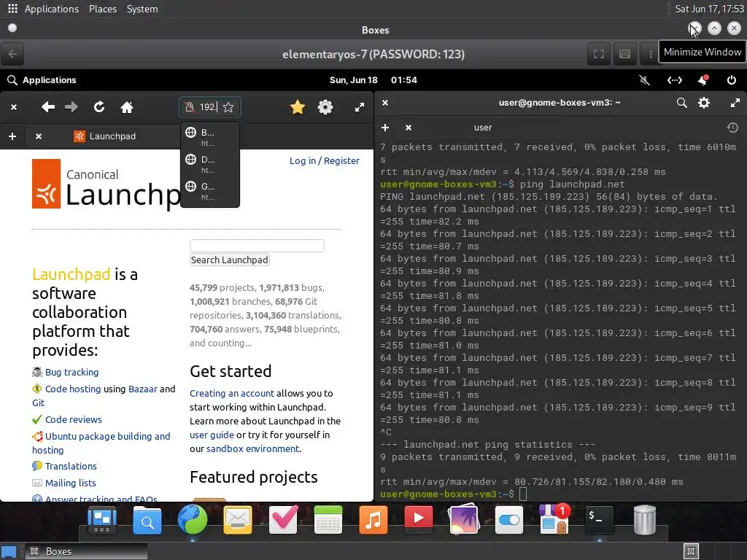Open the Code reviews link
The width and height of the screenshot is (747, 560).
pyautogui.click(x=74, y=419)
